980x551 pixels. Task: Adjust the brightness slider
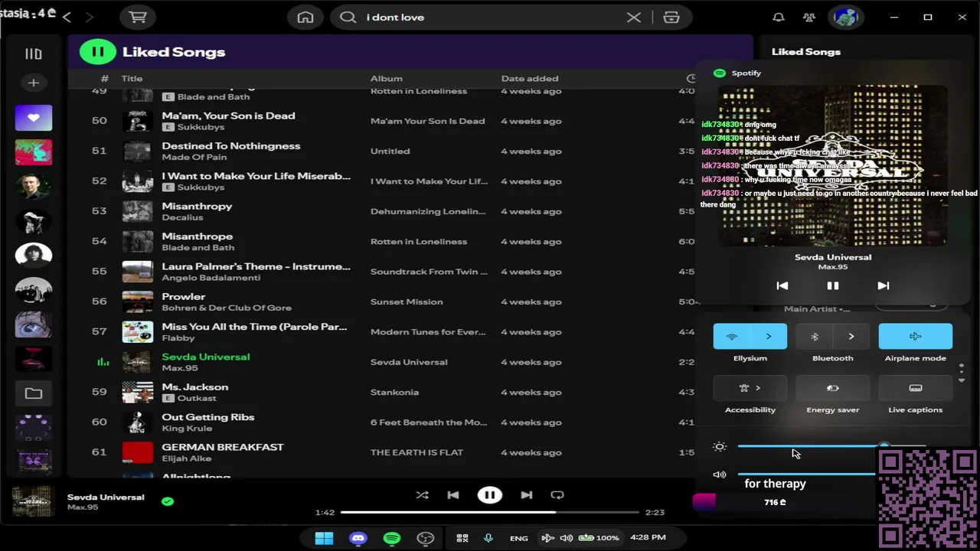coord(831,446)
